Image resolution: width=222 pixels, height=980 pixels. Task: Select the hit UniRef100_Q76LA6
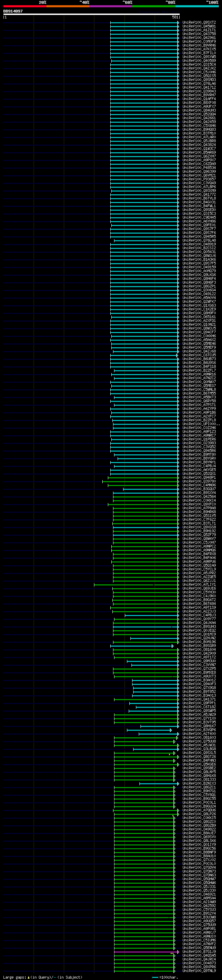pos(199,83)
